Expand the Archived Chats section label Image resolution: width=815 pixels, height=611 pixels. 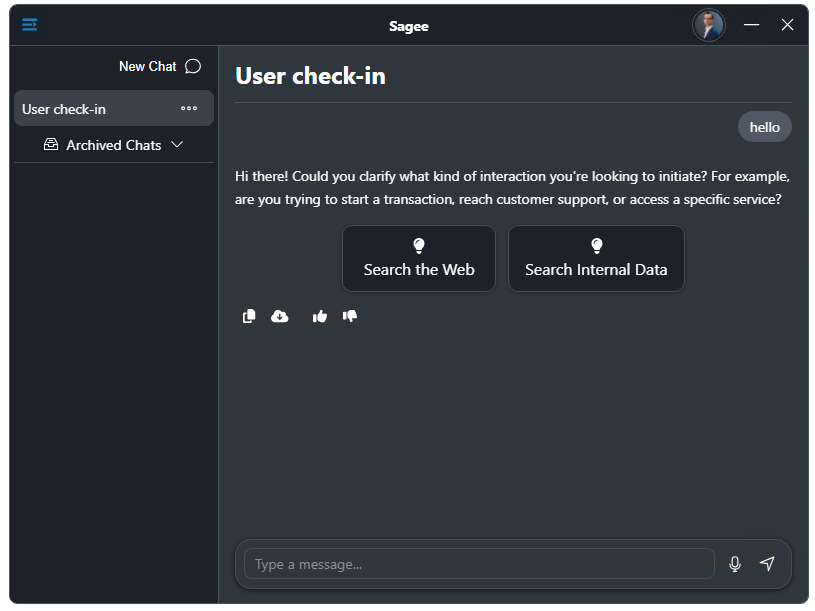(113, 145)
